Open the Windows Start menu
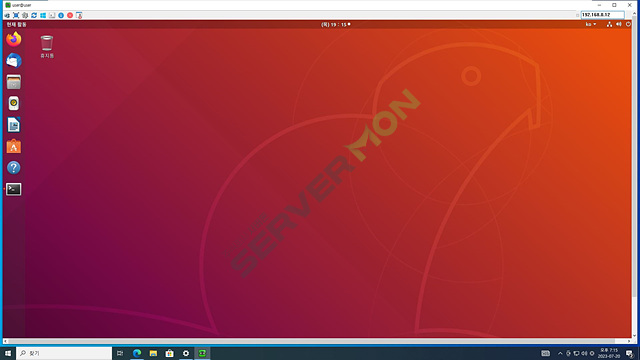The height and width of the screenshot is (360, 640). (x=8, y=353)
